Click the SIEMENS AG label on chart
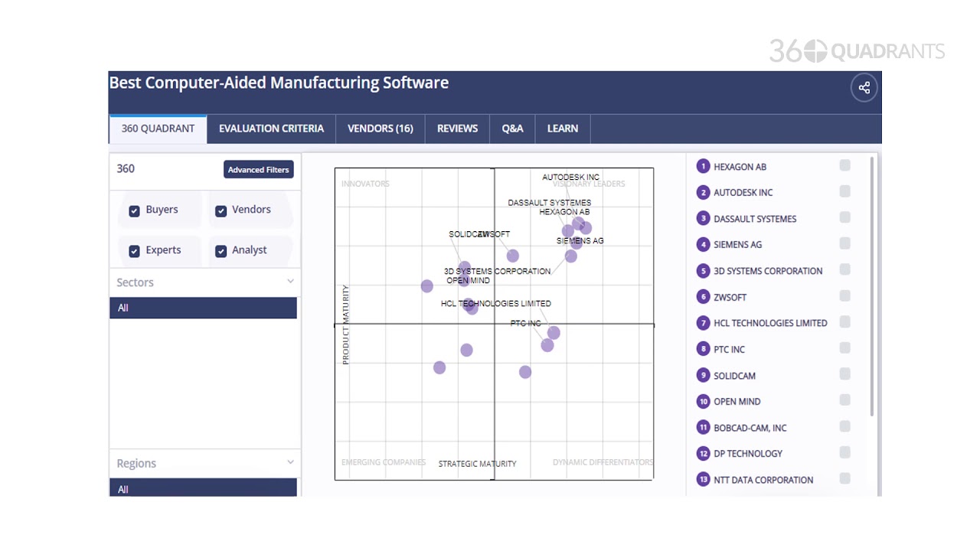Screen dimensions: 980x551 pos(580,241)
